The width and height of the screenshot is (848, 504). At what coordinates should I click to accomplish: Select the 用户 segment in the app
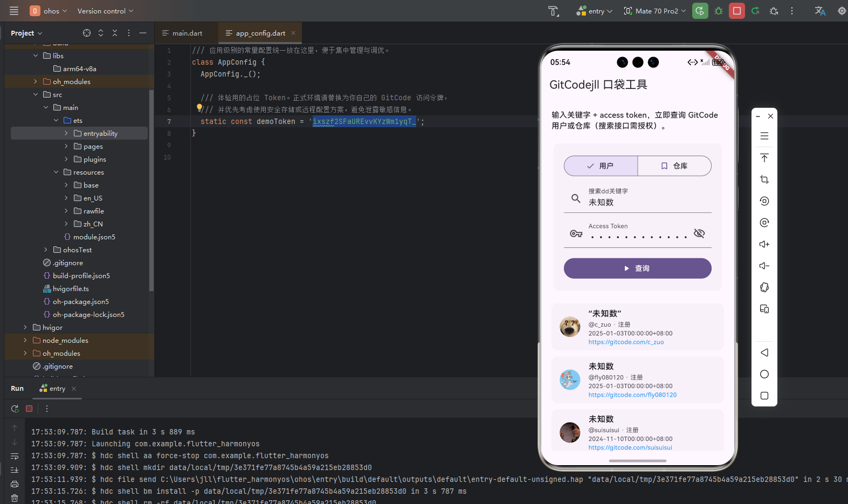(601, 166)
